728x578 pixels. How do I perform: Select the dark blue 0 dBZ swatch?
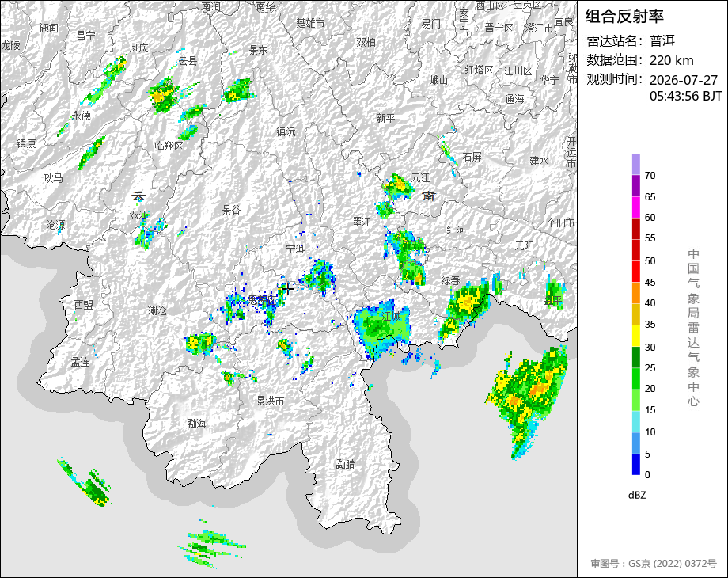pyautogui.click(x=636, y=464)
